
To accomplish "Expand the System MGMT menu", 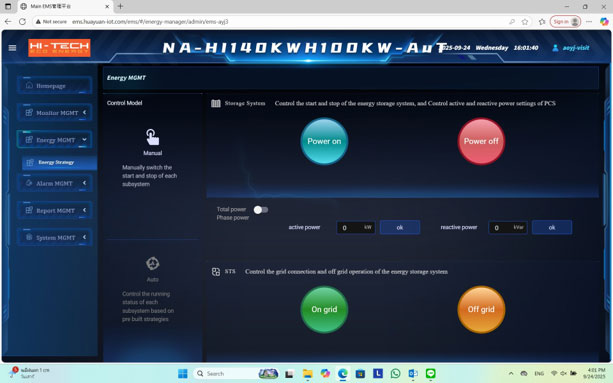I will click(55, 237).
